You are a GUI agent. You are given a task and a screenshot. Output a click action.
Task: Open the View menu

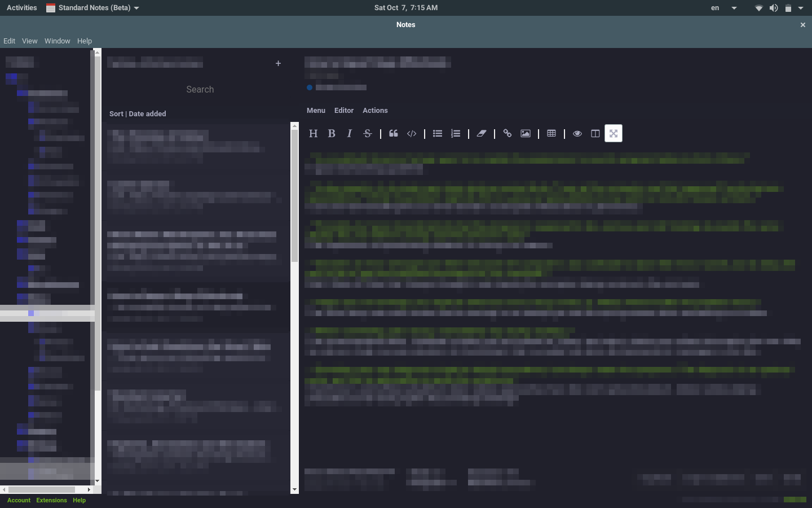pyautogui.click(x=30, y=41)
